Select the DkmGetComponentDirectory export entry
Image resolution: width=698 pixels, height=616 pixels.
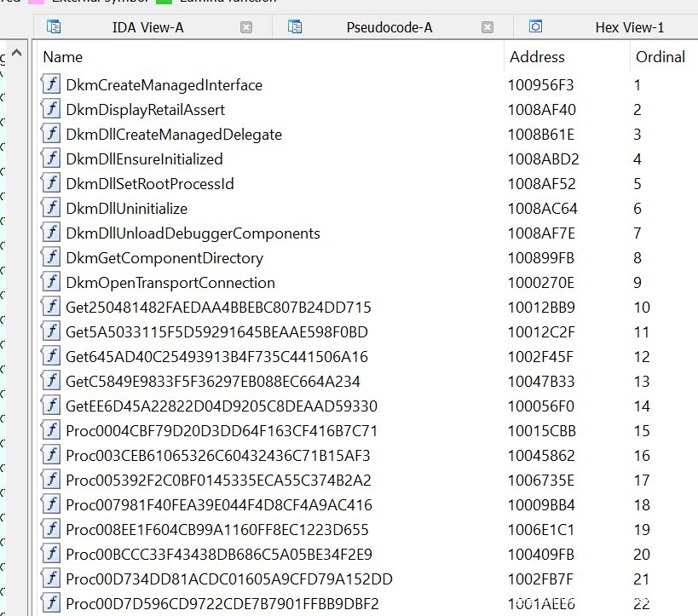tap(164, 258)
